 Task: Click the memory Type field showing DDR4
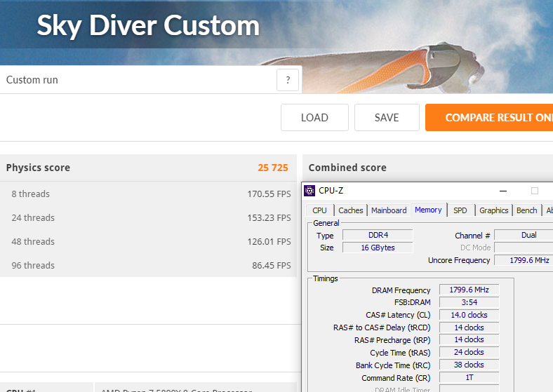tap(378, 235)
